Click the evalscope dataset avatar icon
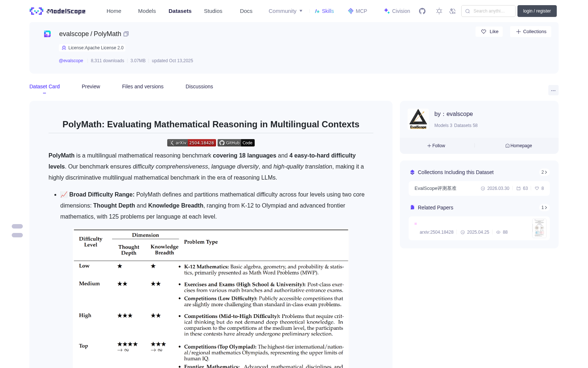Image resolution: width=588 pixels, height=368 pixels. pos(47,34)
